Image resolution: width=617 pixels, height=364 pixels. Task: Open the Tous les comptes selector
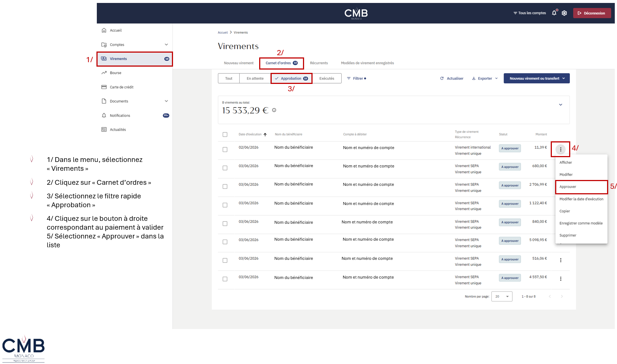click(x=530, y=13)
